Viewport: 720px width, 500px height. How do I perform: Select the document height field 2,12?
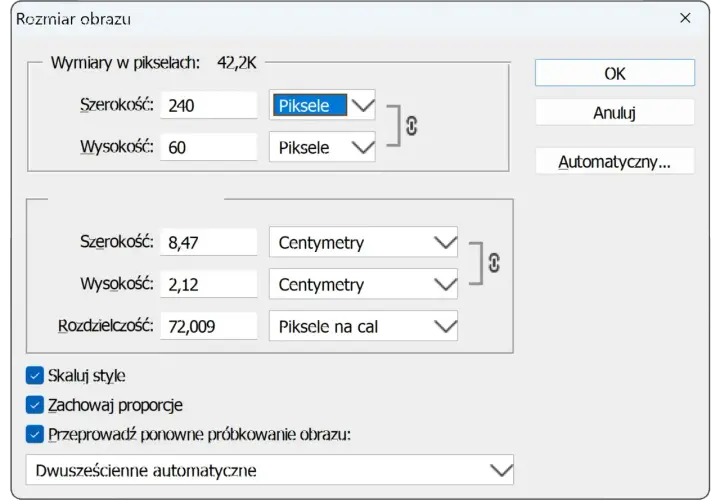[208, 284]
